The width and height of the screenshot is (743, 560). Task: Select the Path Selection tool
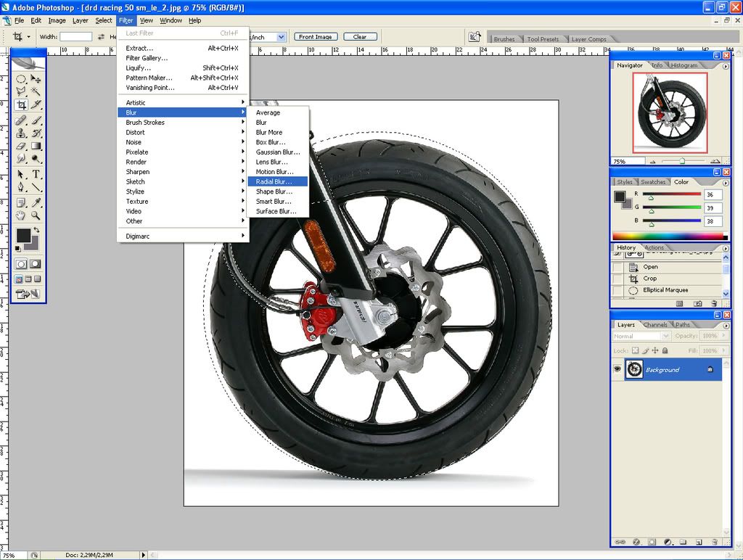[x=21, y=174]
